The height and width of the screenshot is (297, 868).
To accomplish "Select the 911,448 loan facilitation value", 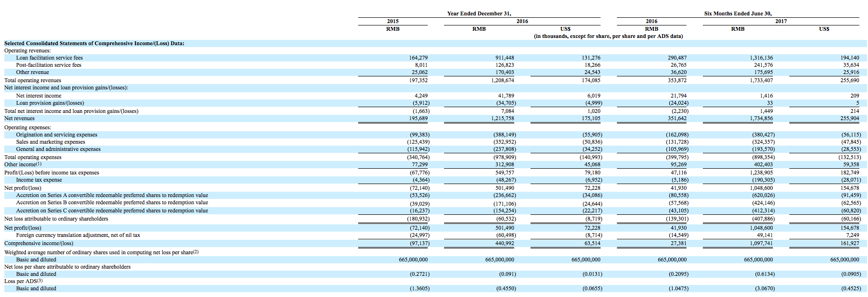I will pyautogui.click(x=505, y=58).
